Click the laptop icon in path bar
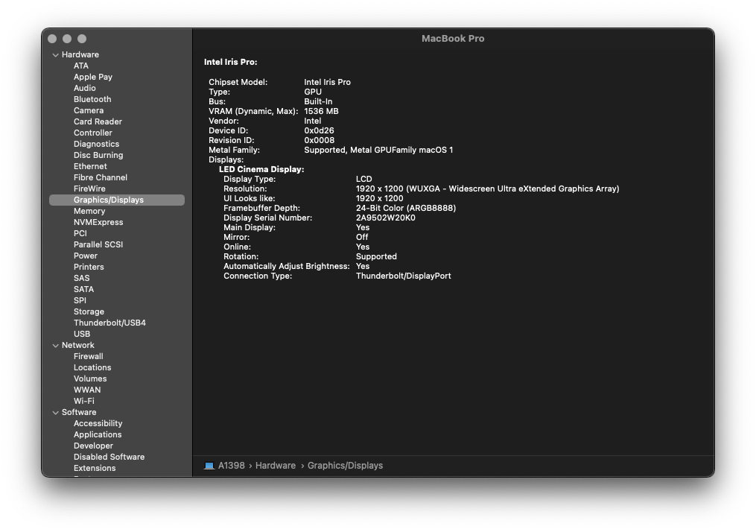Viewport: 756px width, 532px height. pos(209,466)
